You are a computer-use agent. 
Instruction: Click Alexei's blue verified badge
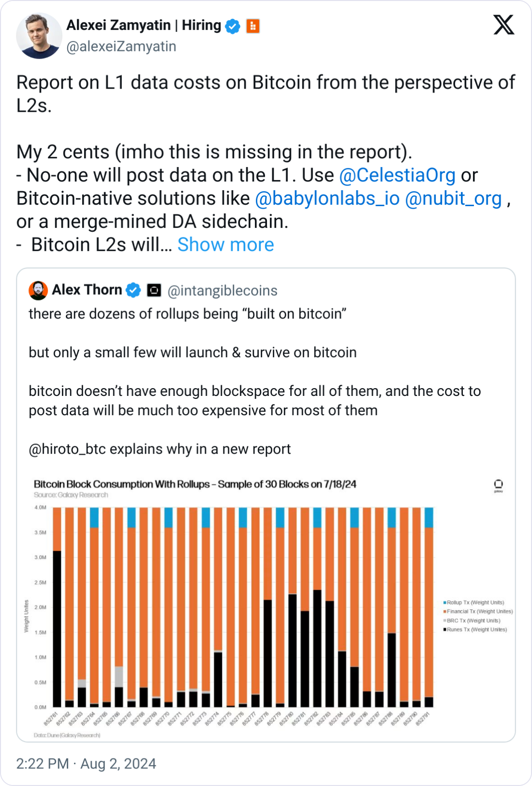point(233,26)
